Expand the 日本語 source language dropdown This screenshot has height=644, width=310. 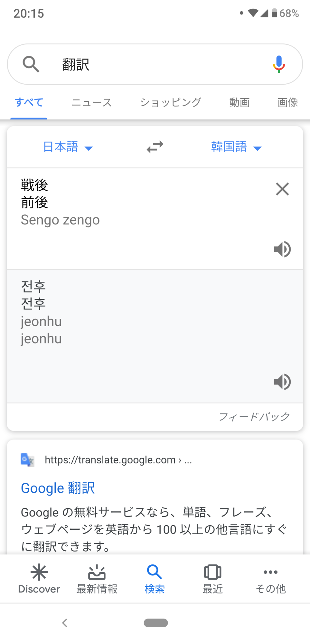68,147
